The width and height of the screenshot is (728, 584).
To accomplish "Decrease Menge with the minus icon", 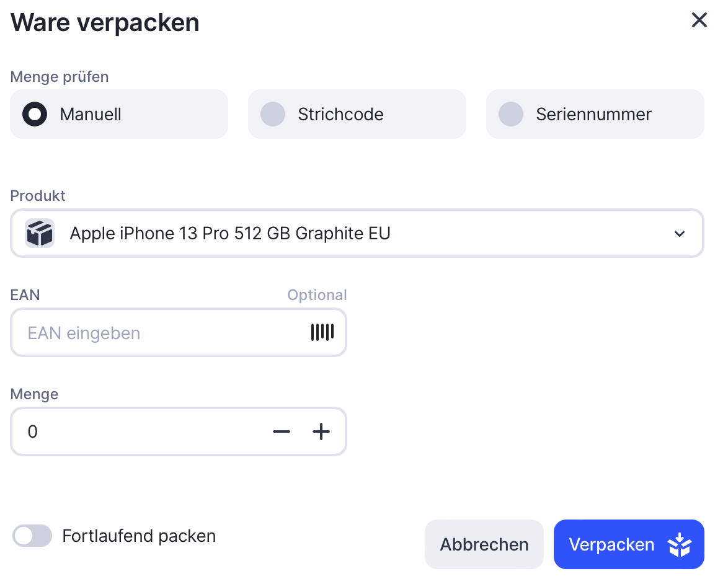I will [x=281, y=431].
